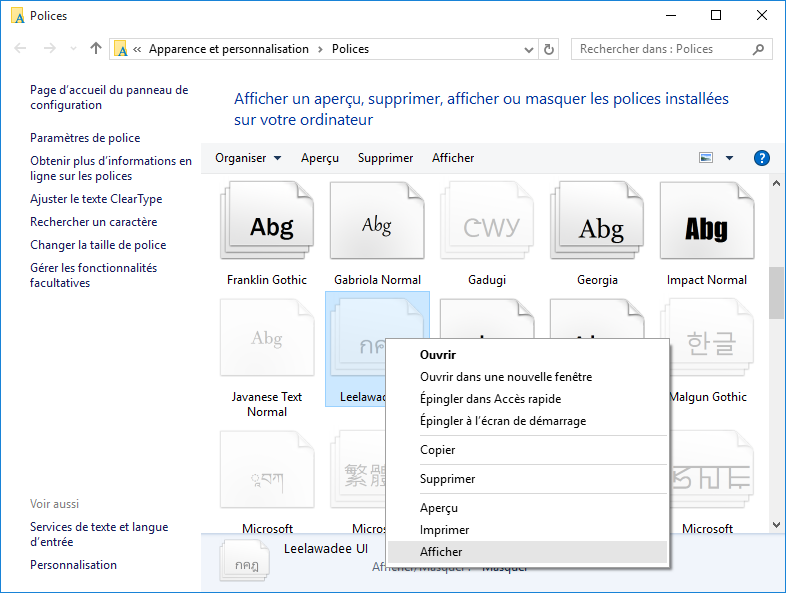This screenshot has width=786, height=593.
Task: Open the Georgia font family icon
Action: [x=597, y=220]
